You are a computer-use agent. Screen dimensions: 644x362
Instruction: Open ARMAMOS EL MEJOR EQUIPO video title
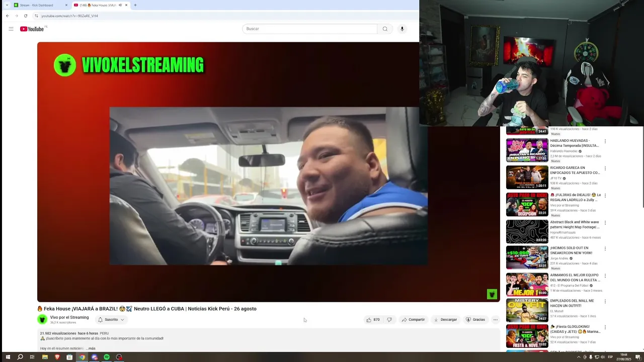click(x=575, y=278)
